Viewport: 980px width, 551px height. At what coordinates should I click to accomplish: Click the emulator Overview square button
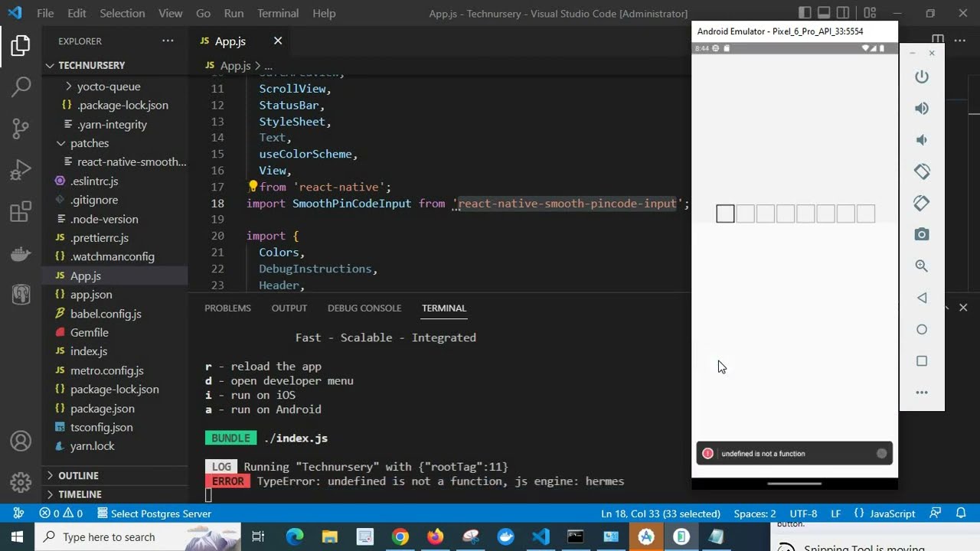click(x=922, y=360)
